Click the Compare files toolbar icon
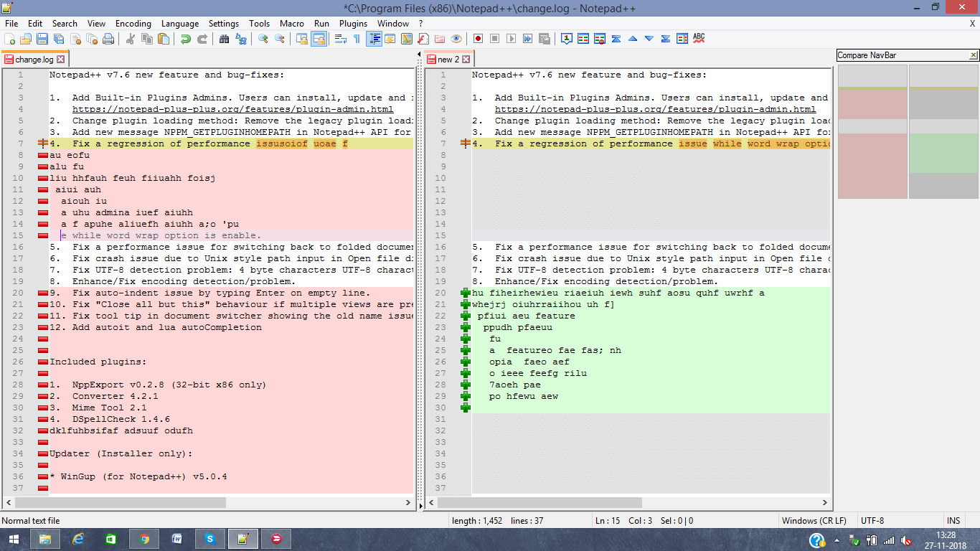The height and width of the screenshot is (551, 980). (x=583, y=39)
